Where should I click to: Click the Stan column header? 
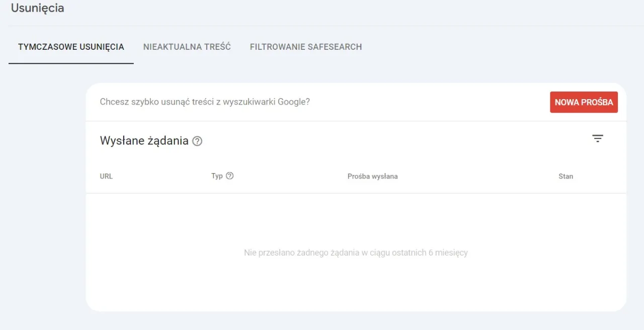point(566,176)
